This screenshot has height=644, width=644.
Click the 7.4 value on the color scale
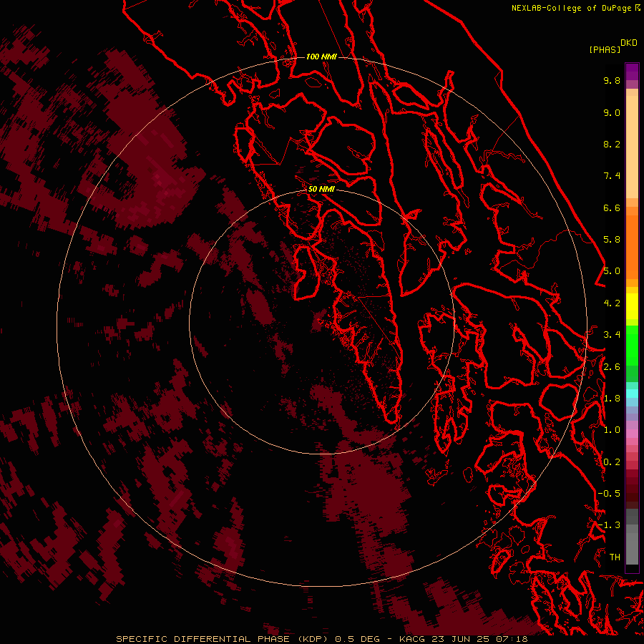coord(612,176)
